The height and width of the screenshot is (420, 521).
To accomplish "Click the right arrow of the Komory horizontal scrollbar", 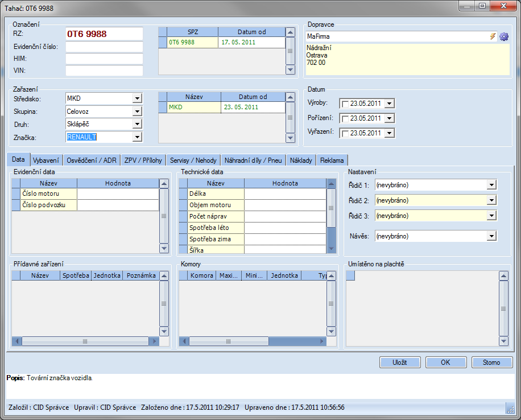I will tap(321, 341).
